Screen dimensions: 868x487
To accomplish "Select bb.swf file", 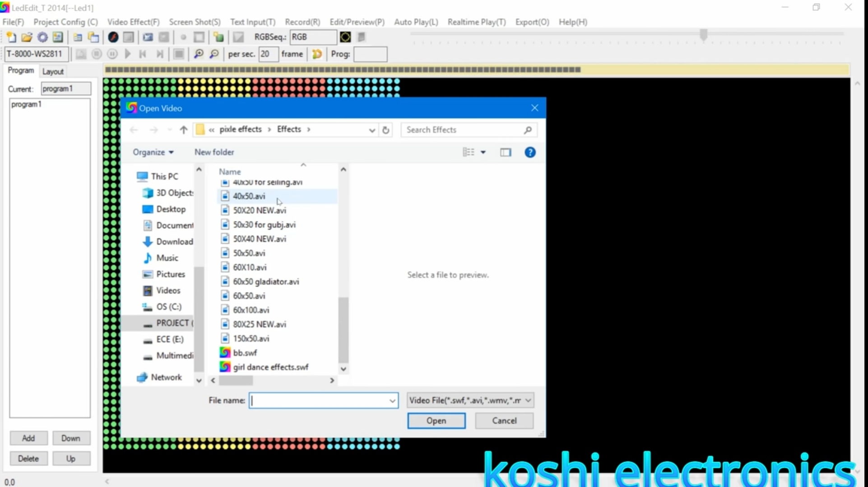I will (245, 353).
